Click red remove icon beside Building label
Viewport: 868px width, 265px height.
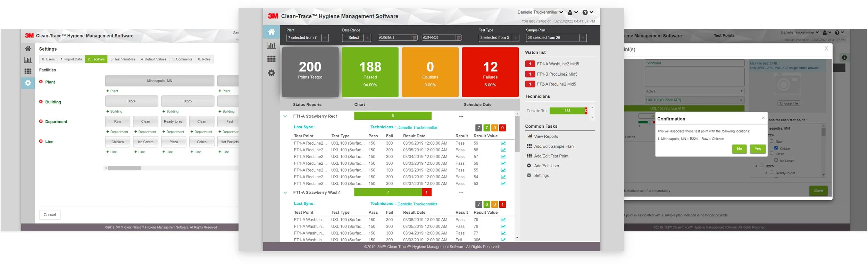point(41,102)
